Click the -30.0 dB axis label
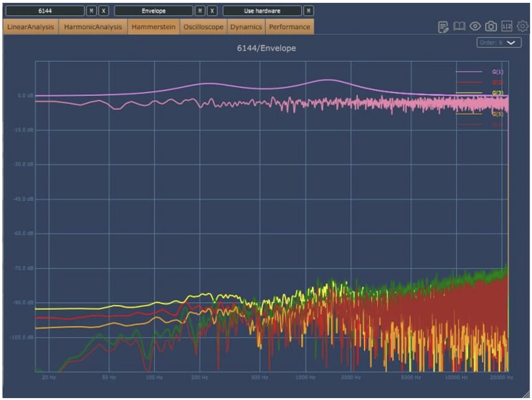Image resolution: width=532 pixels, height=400 pixels. pos(23,164)
